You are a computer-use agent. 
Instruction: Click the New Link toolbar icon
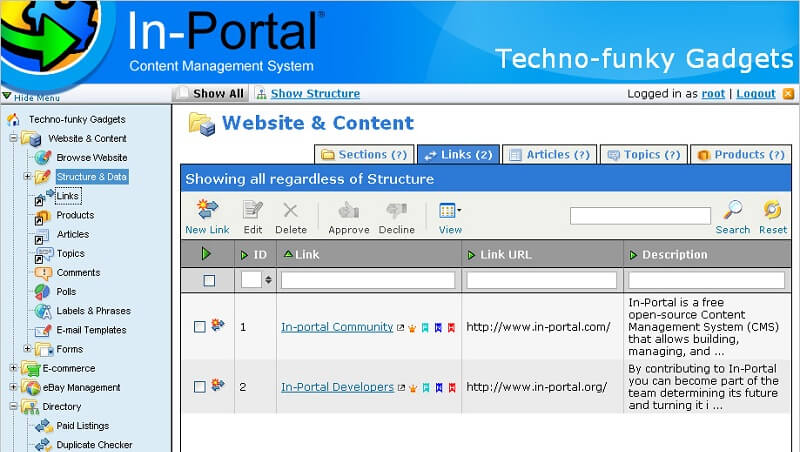click(207, 209)
